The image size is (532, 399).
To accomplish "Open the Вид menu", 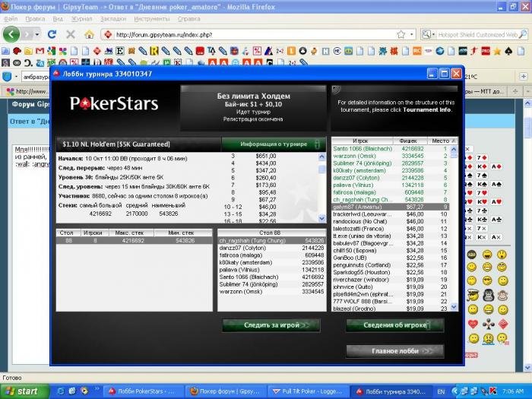I will click(x=58, y=19).
